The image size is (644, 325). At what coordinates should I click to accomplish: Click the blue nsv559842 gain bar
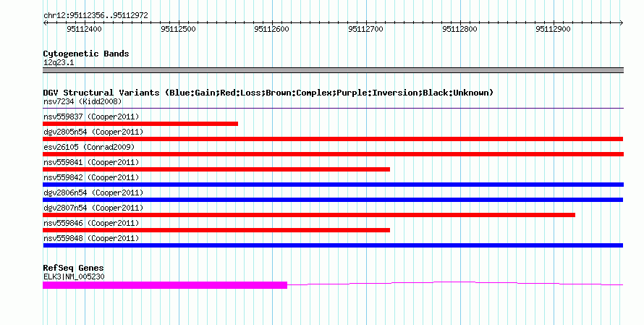(333, 185)
